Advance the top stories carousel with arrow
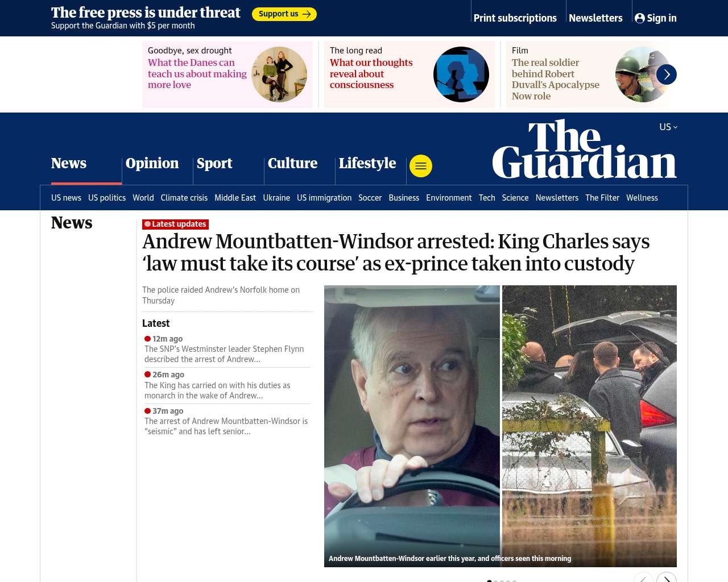Screen dimensions: 728x582 point(667,74)
